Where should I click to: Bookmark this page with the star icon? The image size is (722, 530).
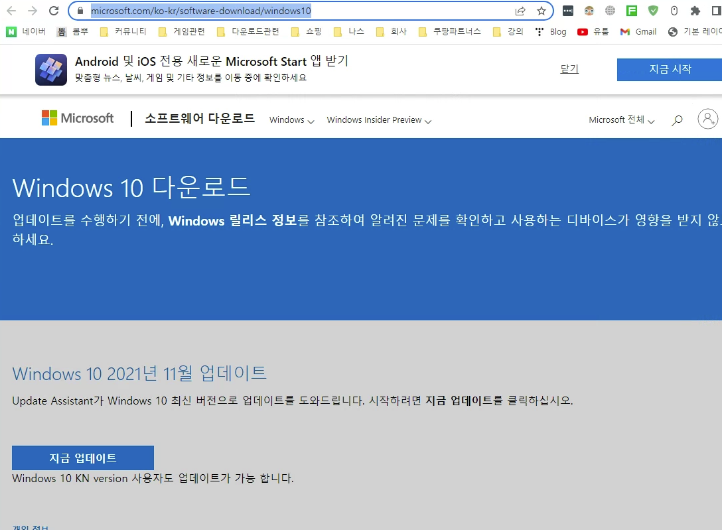click(x=542, y=11)
